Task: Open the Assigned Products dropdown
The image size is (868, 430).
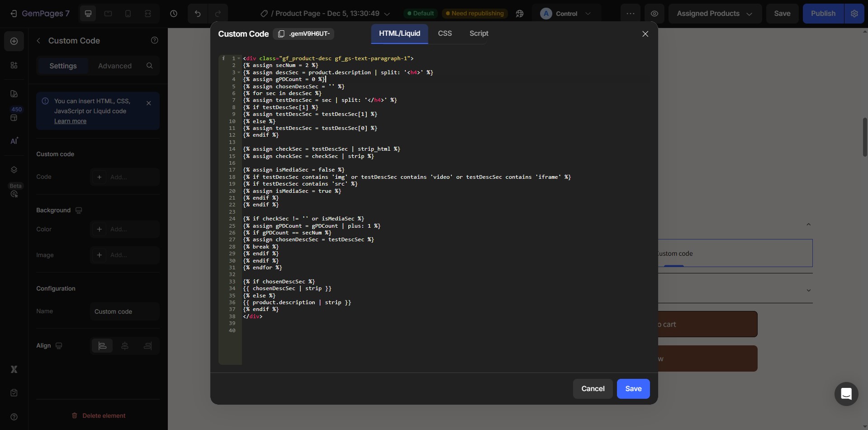Action: tap(714, 14)
